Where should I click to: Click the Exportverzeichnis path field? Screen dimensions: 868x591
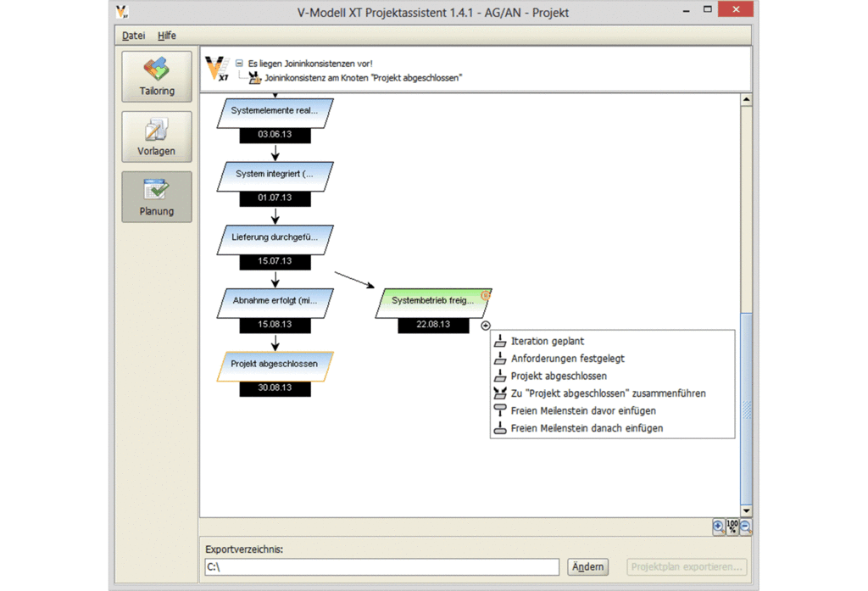point(382,566)
